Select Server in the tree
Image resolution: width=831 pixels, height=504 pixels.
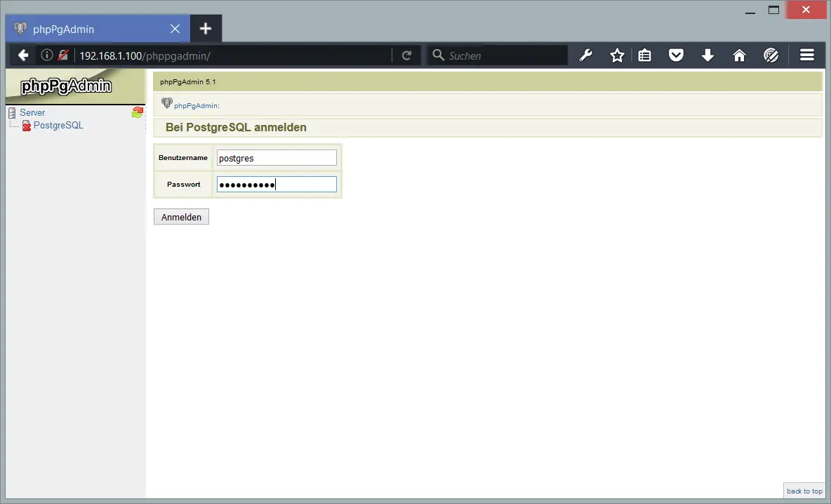click(x=32, y=112)
